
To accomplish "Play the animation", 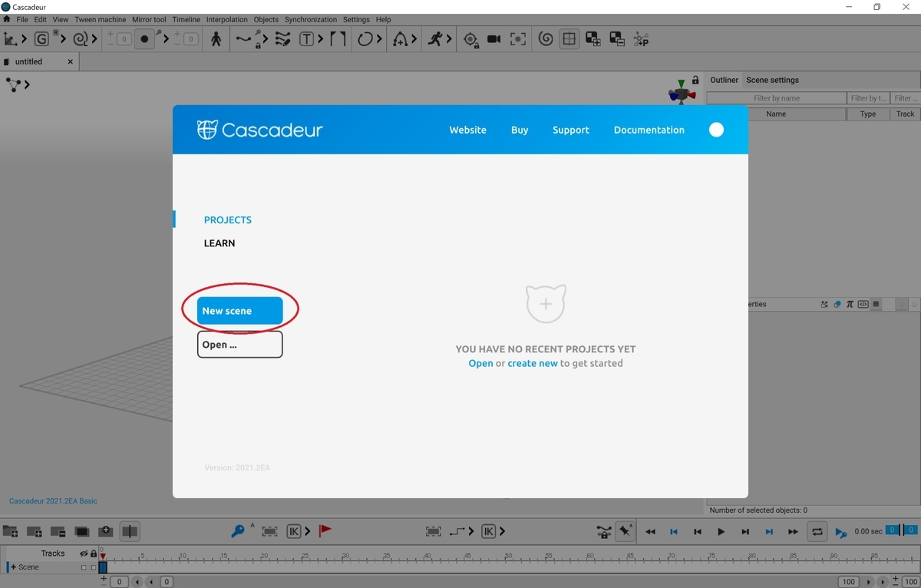I will pos(721,531).
